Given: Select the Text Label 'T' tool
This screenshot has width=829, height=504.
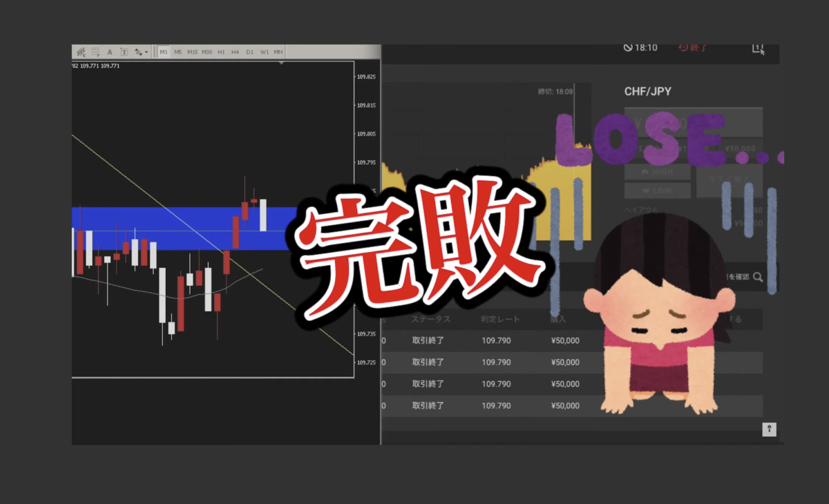Looking at the screenshot, I should point(124,52).
